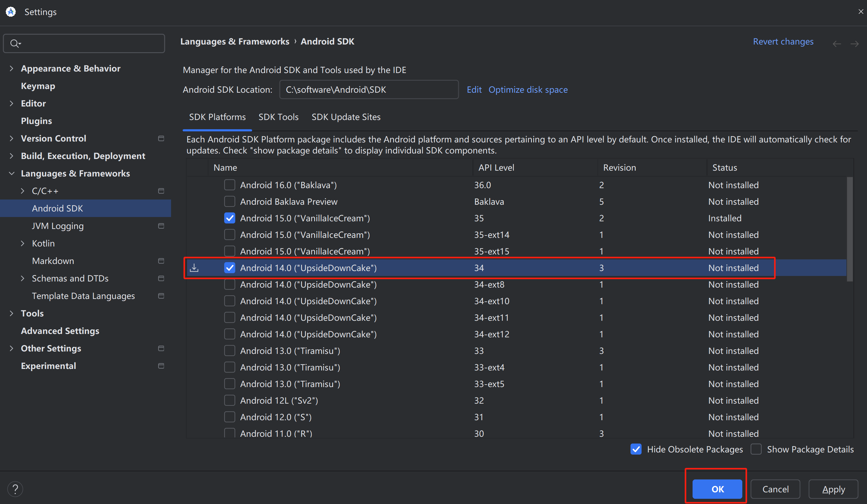
Task: Open the SDK Update Sites tab
Action: [x=346, y=117]
